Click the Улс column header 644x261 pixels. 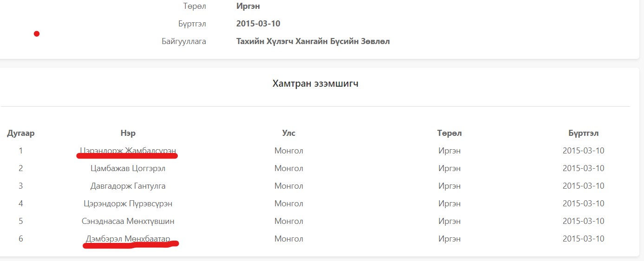click(289, 134)
